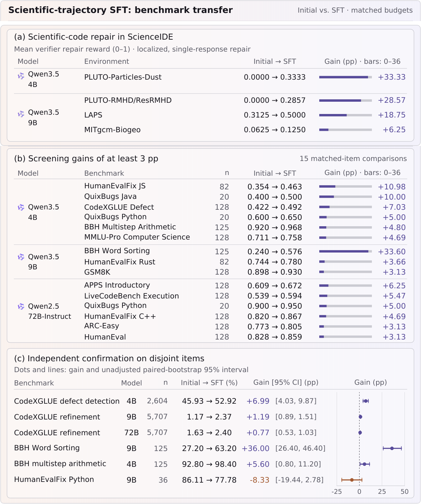Select 'LiveCodeBench Execution' benchmark
This screenshot has width=421, height=504.
(132, 296)
